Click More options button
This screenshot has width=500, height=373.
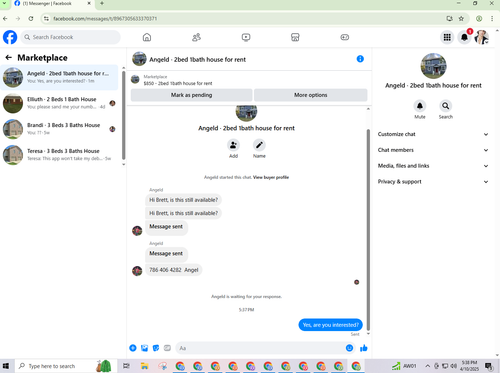coord(310,95)
